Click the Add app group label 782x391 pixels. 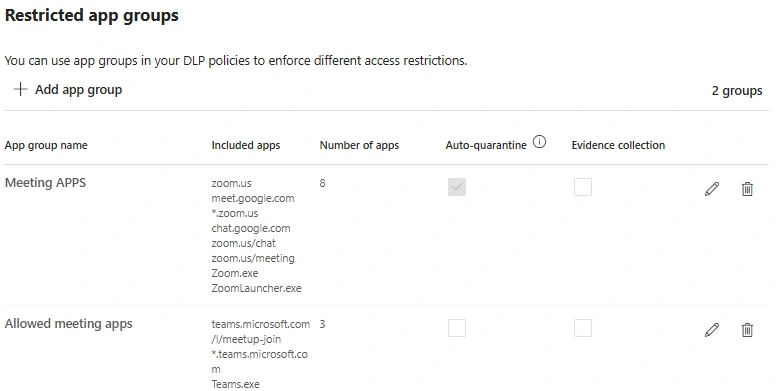click(78, 90)
